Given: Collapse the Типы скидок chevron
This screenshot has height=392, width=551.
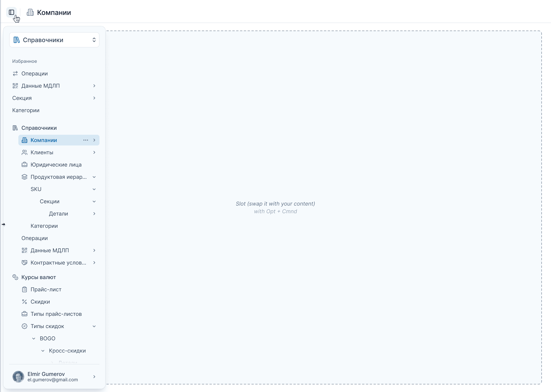Looking at the screenshot, I should point(94,326).
